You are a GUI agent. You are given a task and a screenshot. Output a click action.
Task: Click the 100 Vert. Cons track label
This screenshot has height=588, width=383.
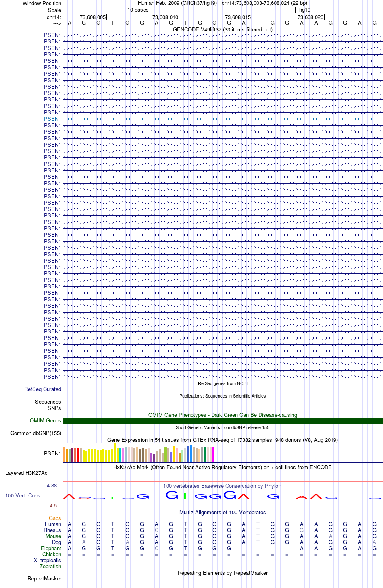pyautogui.click(x=23, y=495)
